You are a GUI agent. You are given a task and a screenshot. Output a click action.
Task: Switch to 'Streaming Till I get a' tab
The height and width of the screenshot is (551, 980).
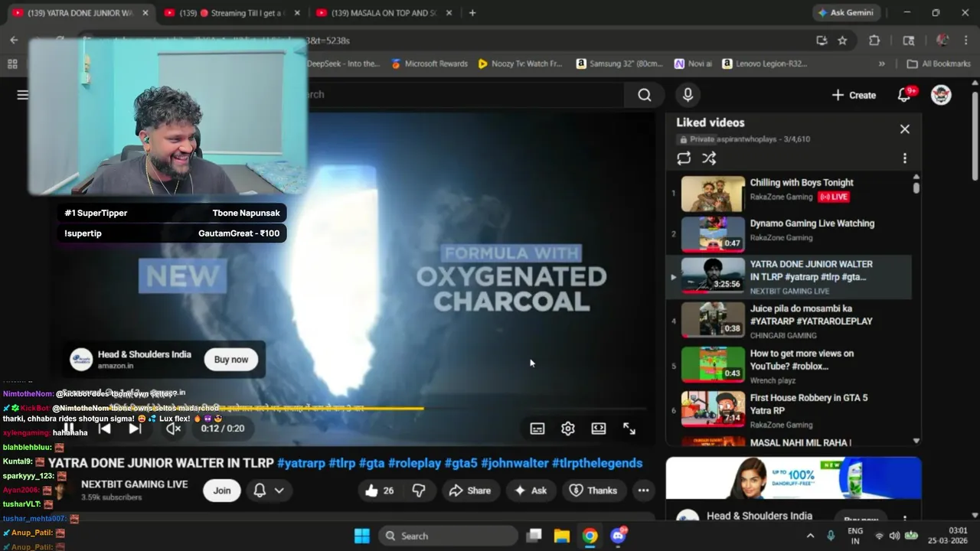pyautogui.click(x=230, y=13)
